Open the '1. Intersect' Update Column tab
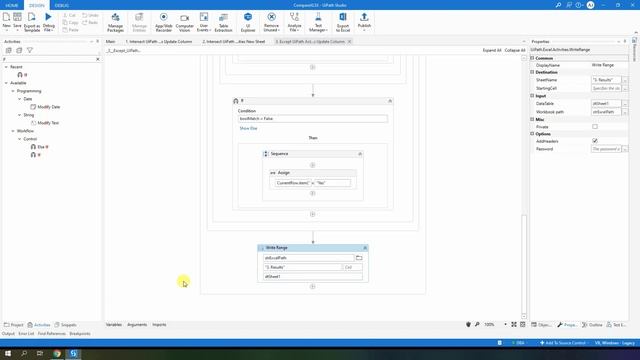The width and height of the screenshot is (640, 360). 159,42
